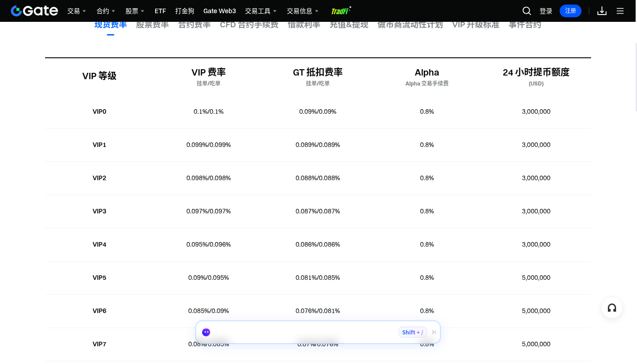Click the 0.098%/0.098% fee cell

click(x=208, y=178)
